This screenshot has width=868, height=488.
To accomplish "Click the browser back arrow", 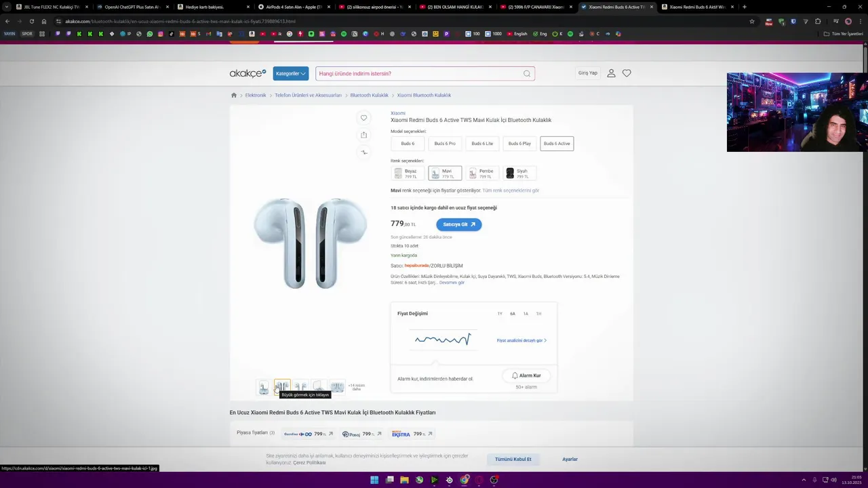I will click(x=7, y=21).
